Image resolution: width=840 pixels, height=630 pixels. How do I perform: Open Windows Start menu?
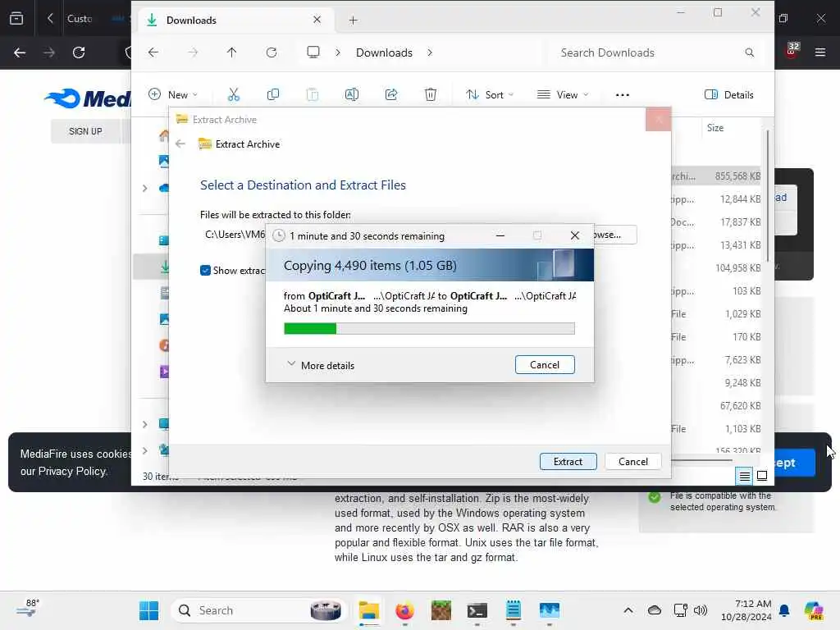click(x=149, y=610)
